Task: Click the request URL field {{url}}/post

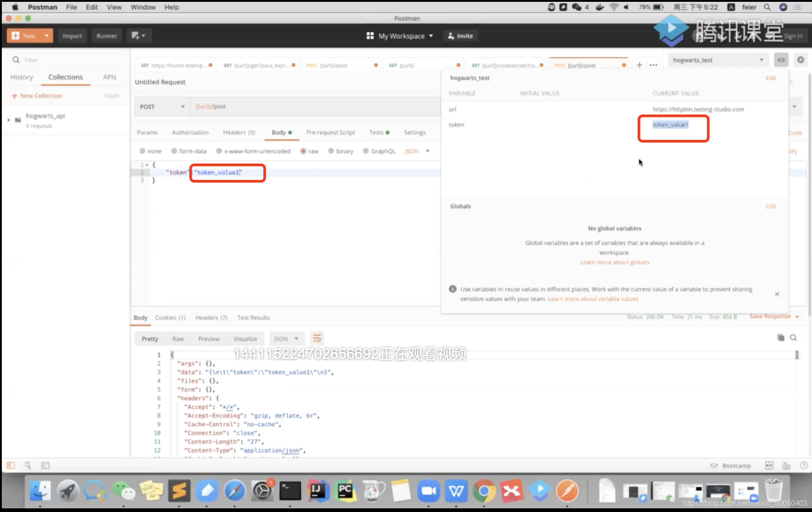Action: coord(314,107)
